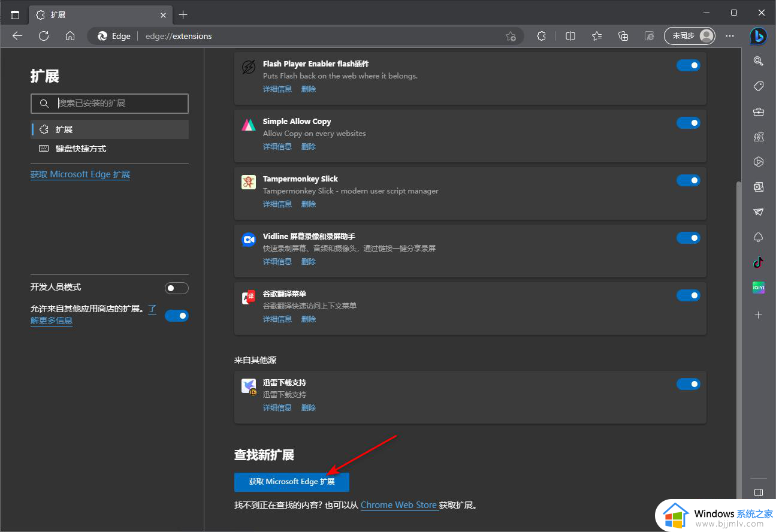View 详细信息 for Simple Allow Copy
The image size is (776, 532).
(277, 147)
